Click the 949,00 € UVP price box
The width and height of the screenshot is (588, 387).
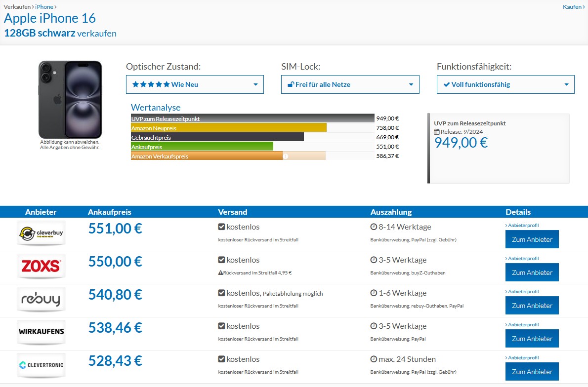[x=499, y=149]
